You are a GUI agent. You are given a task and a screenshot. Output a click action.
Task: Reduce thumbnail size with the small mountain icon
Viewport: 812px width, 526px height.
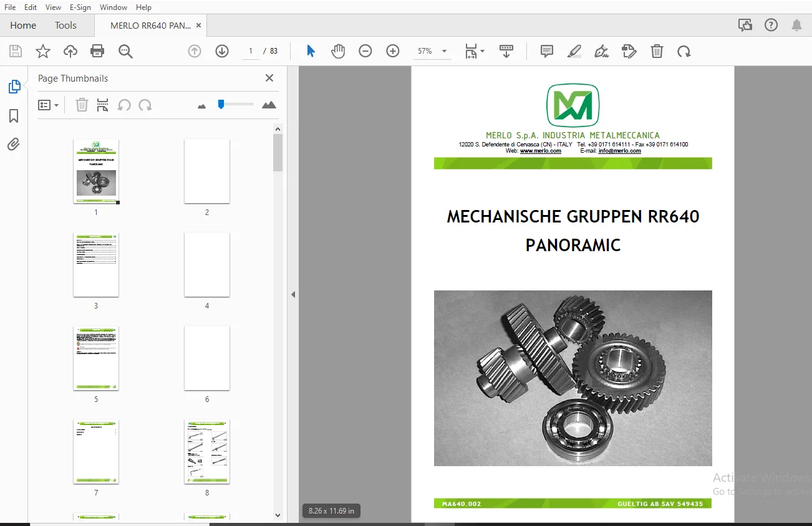[x=201, y=106]
